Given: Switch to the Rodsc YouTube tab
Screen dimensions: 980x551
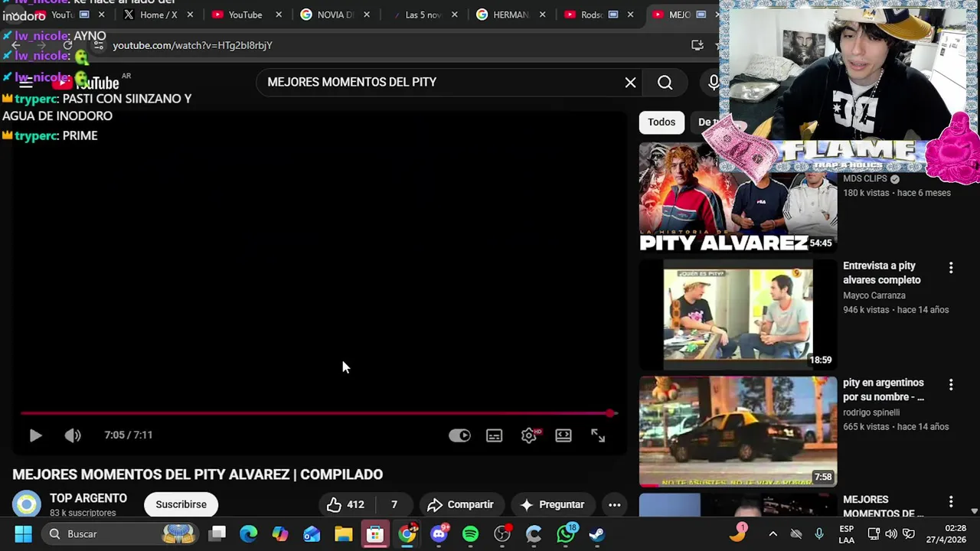Looking at the screenshot, I should click(x=597, y=15).
